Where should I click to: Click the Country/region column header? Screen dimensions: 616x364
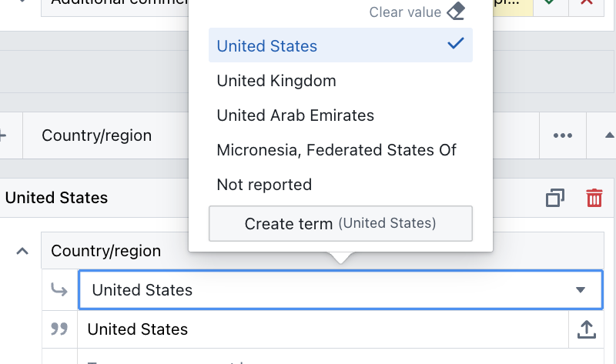pyautogui.click(x=96, y=136)
